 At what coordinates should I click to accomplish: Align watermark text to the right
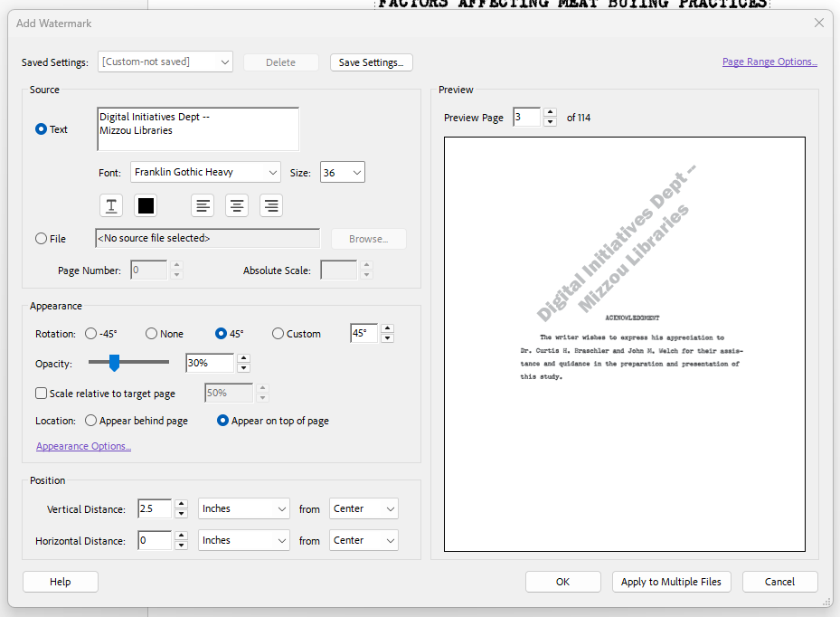coord(270,205)
